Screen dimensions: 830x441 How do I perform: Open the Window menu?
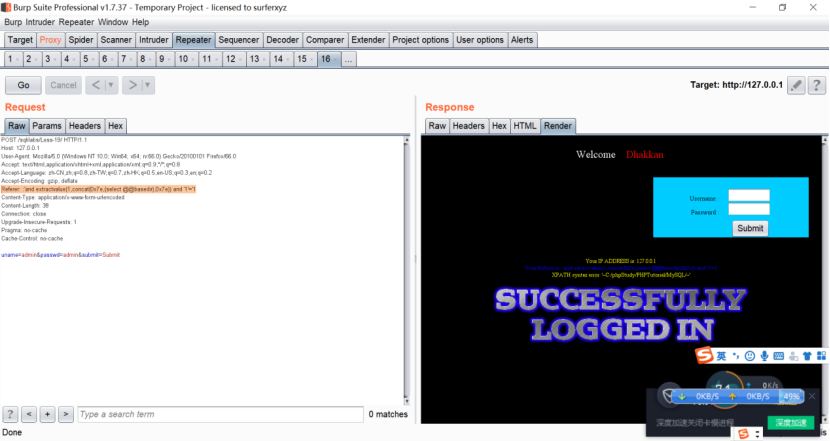tap(113, 22)
